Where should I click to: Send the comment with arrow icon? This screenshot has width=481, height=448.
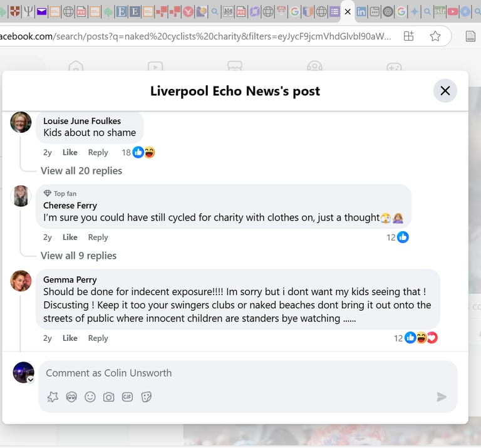(x=442, y=397)
